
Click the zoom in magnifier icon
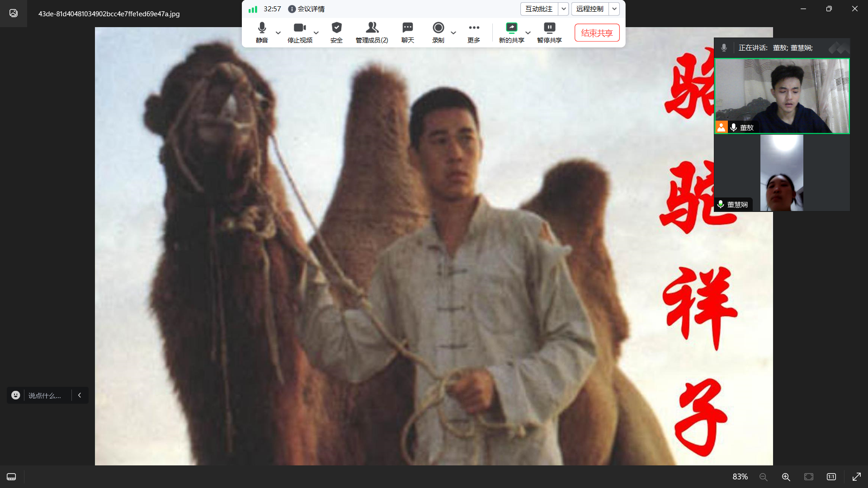pyautogui.click(x=786, y=477)
